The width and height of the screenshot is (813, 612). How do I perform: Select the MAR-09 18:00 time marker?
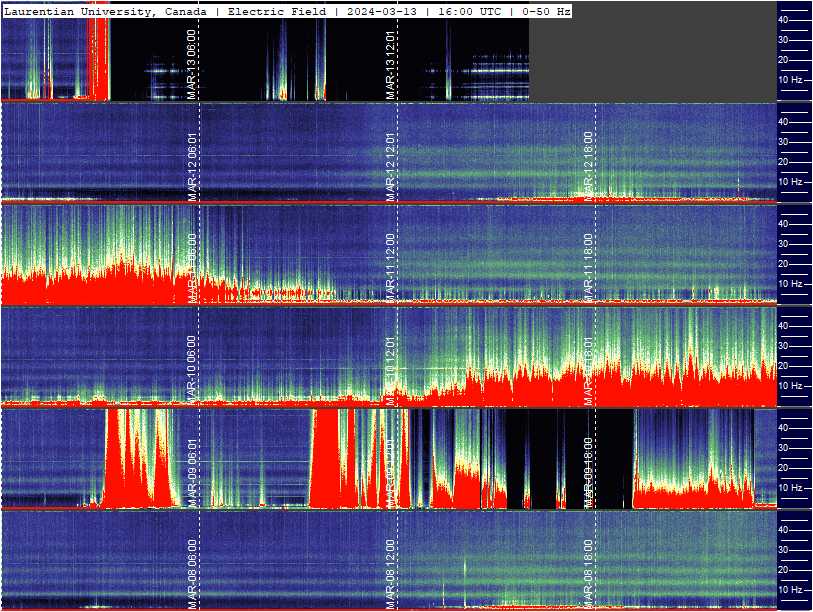588,472
